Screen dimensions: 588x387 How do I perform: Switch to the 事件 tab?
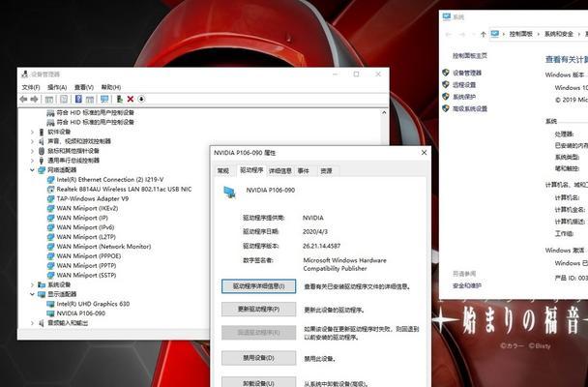tap(304, 170)
